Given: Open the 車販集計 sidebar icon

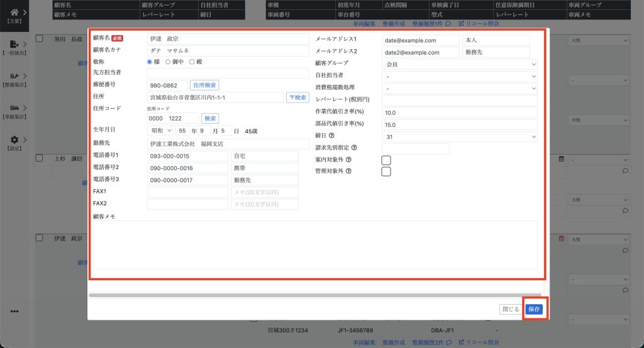Looking at the screenshot, I should point(14,108).
